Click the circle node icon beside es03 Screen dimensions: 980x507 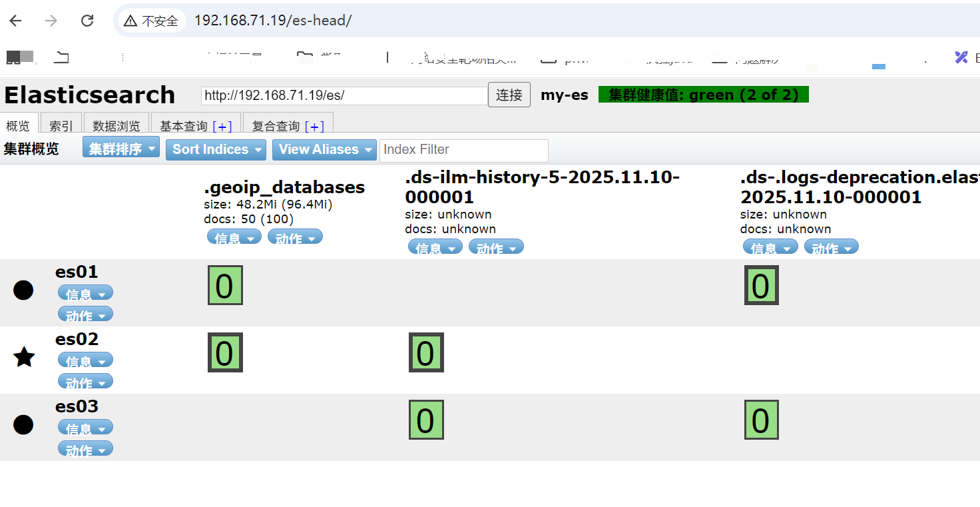tap(23, 424)
